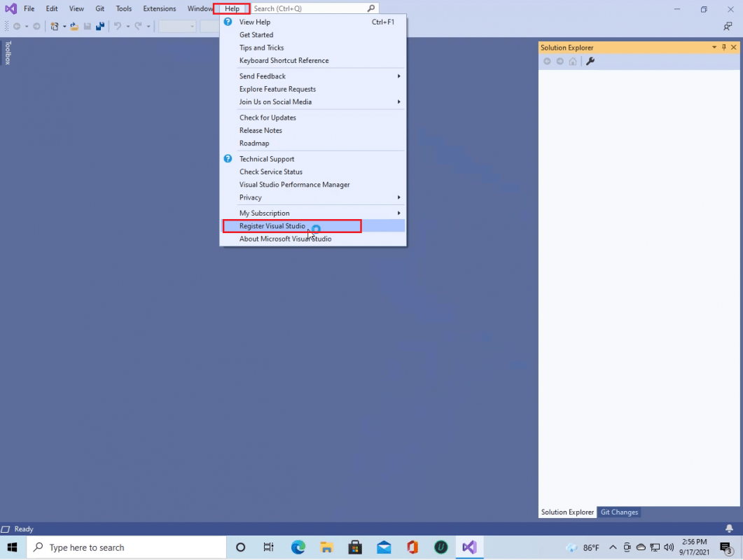Expand the Redo history dropdown arrow
The width and height of the screenshot is (743, 560).
pos(148,27)
